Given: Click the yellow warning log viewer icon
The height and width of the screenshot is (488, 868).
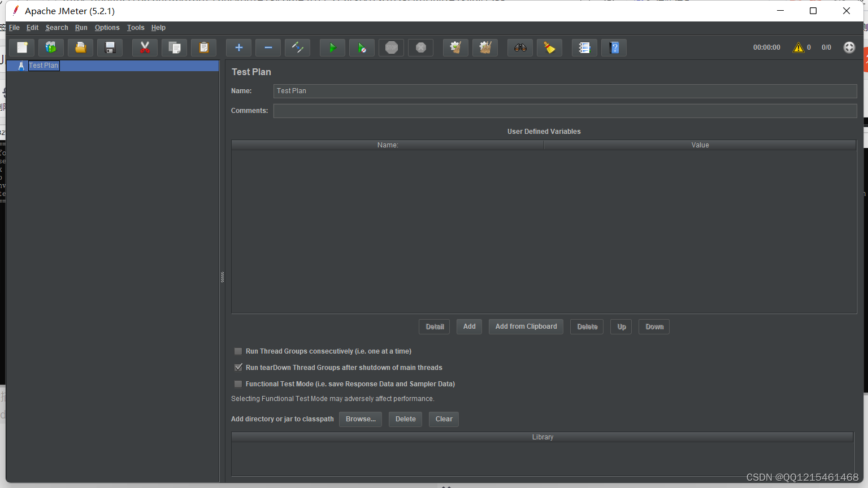Looking at the screenshot, I should click(798, 47).
